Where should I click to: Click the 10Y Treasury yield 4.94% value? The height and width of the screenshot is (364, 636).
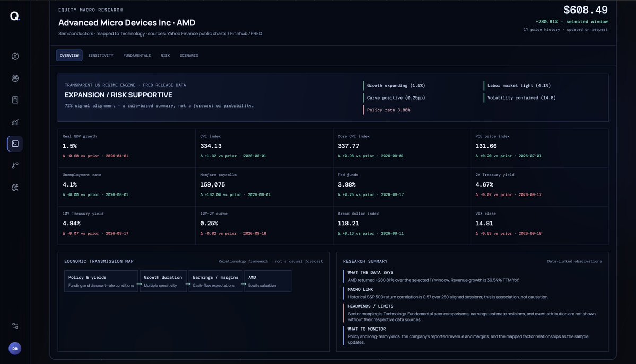[x=72, y=224]
